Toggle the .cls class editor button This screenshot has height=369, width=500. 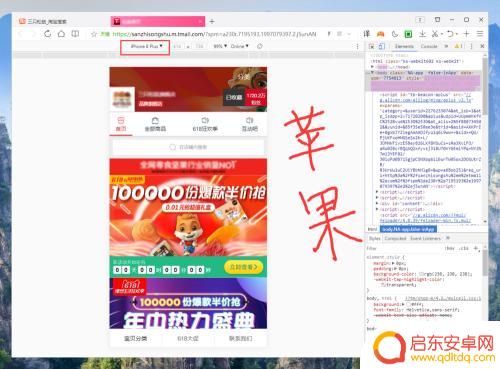tap(464, 248)
